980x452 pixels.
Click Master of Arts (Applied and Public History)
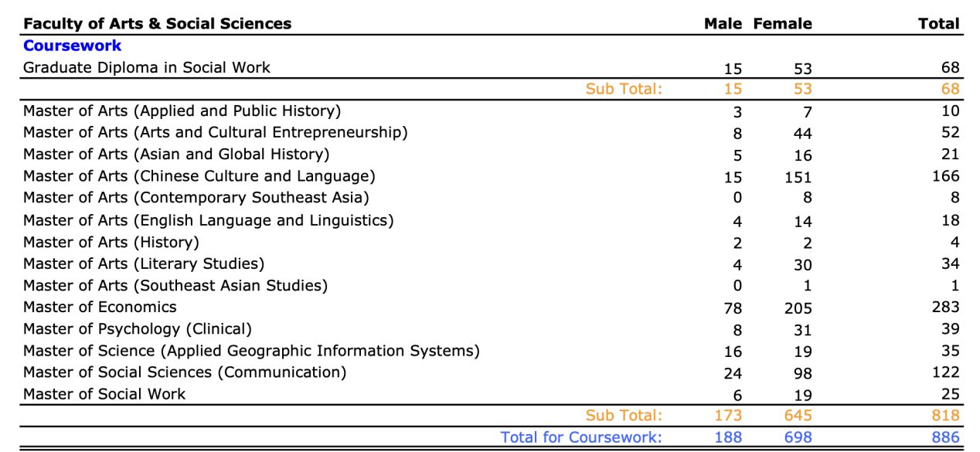tap(182, 110)
